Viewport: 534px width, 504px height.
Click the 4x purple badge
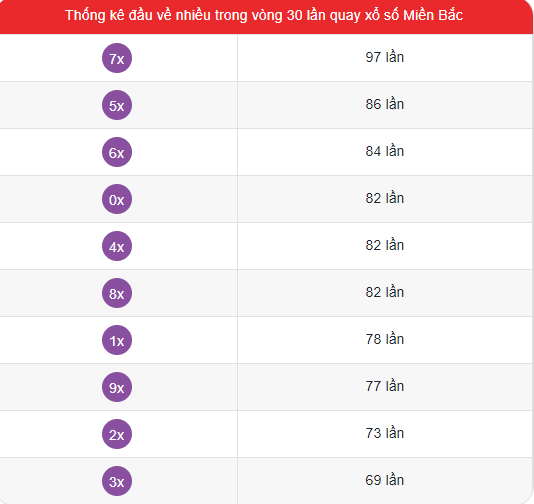tap(117, 246)
